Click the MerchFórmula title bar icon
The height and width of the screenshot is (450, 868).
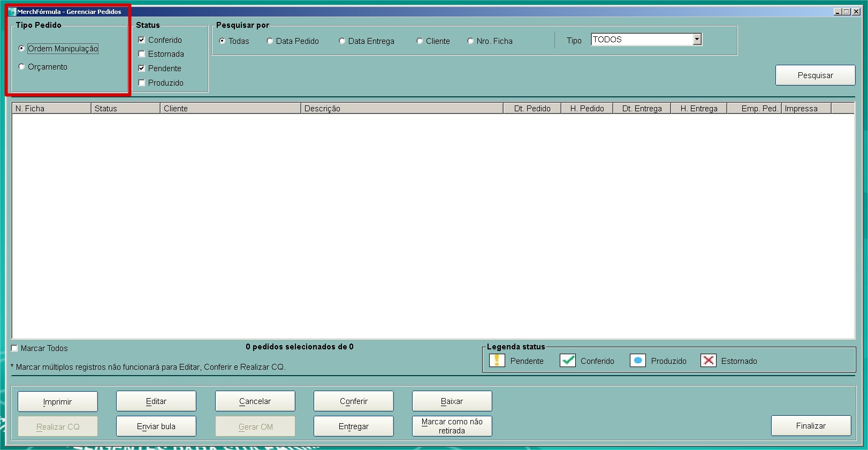point(12,12)
